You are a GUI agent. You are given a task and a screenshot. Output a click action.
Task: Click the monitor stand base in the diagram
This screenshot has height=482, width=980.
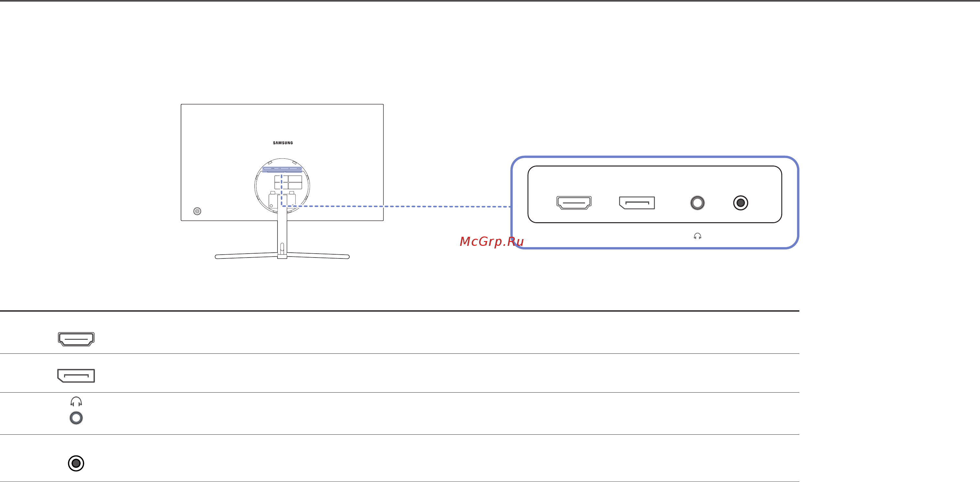[282, 256]
